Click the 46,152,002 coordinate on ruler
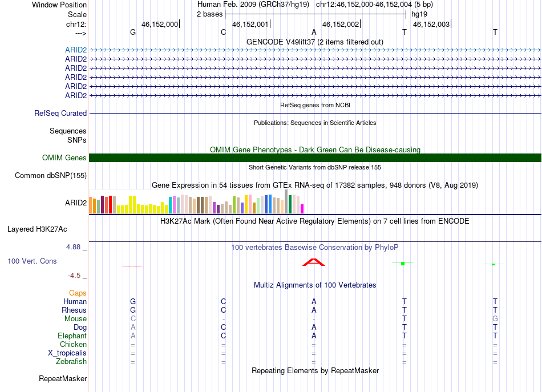The height and width of the screenshot is (392, 542). pos(341,24)
